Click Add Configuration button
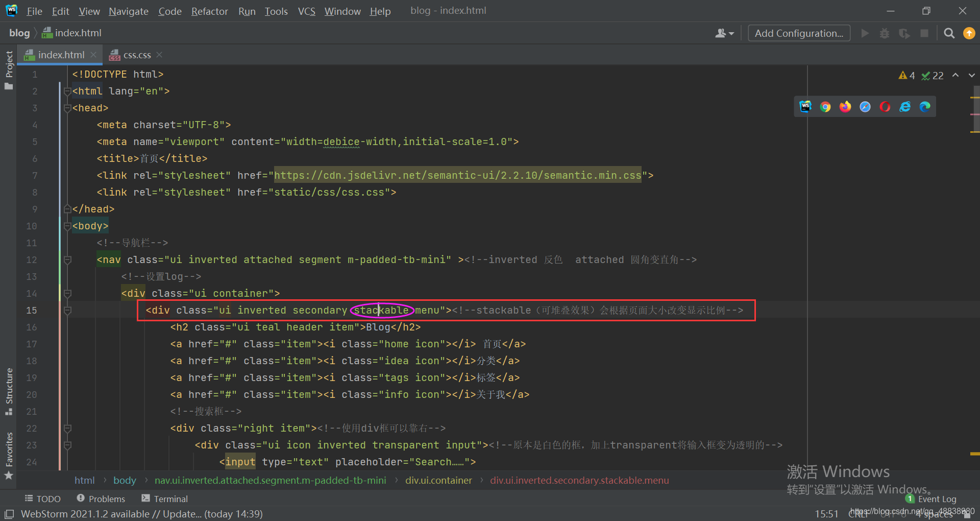Image resolution: width=980 pixels, height=521 pixels. [x=799, y=33]
